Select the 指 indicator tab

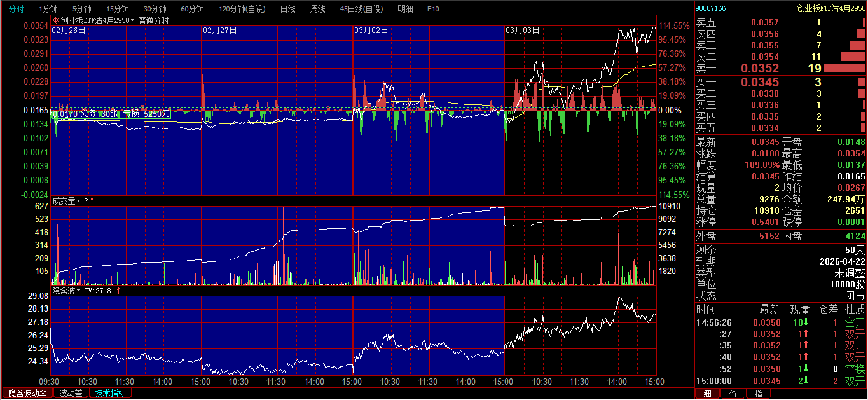coord(758,394)
